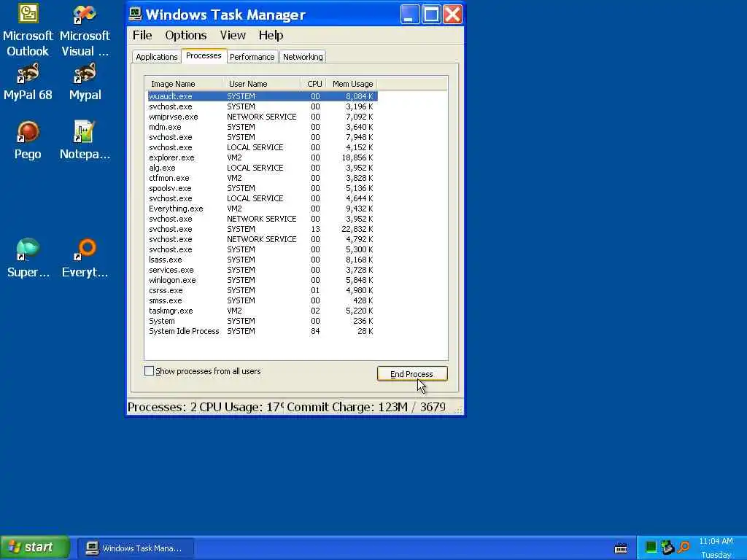
Task: Select the spoolsv.exe process
Action: coord(262,188)
